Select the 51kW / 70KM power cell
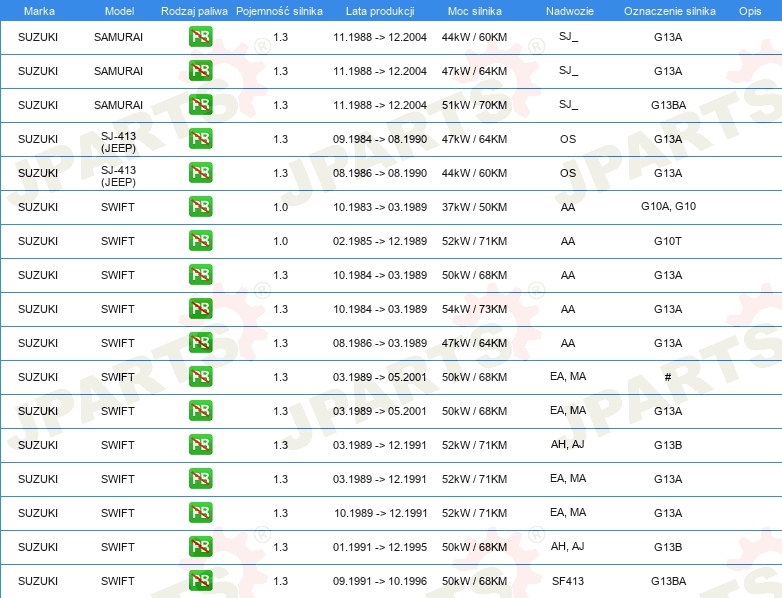The image size is (782, 598). coord(474,105)
